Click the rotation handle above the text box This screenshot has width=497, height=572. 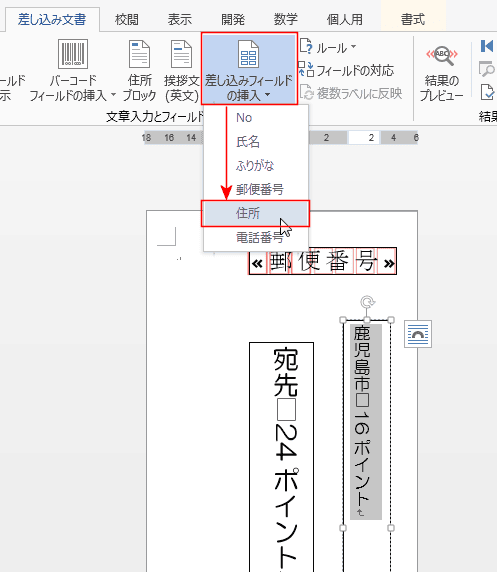[367, 302]
